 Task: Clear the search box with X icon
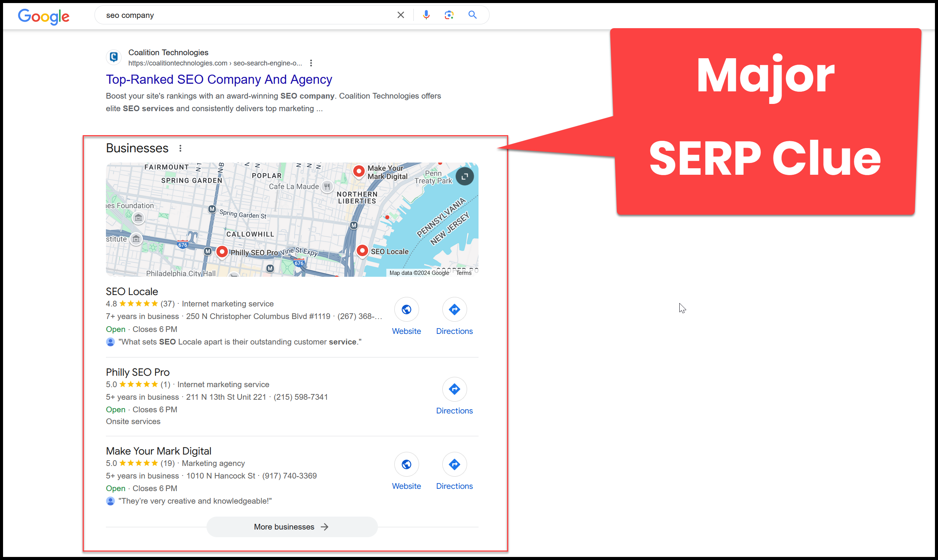coord(400,15)
